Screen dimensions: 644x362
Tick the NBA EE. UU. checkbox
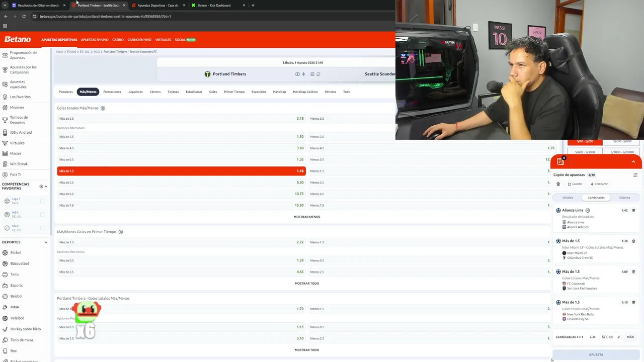42,215
